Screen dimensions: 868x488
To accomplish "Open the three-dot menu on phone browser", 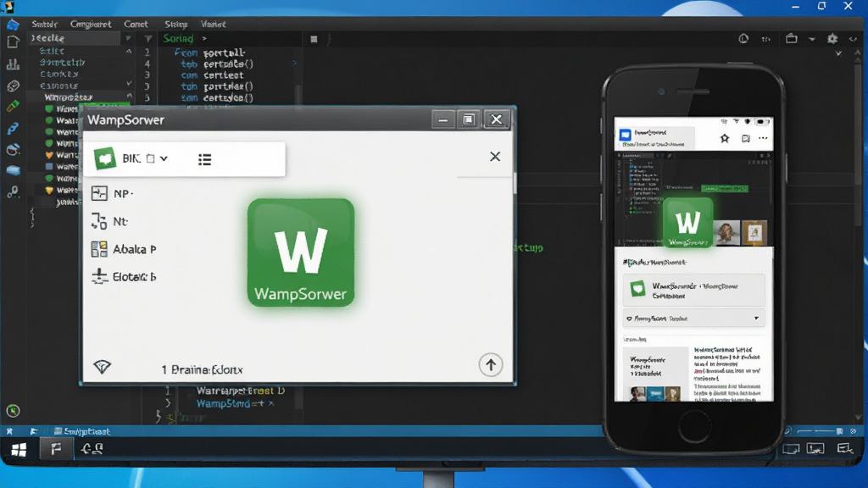I will click(763, 138).
